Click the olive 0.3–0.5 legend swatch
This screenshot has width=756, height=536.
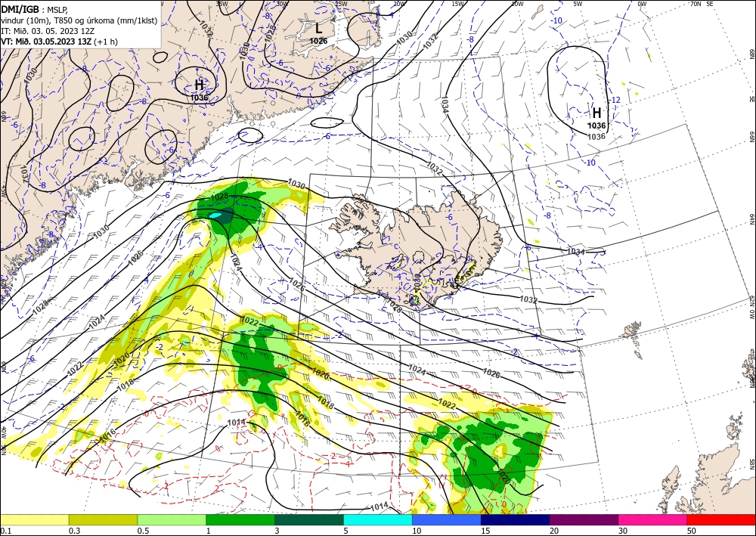pyautogui.click(x=103, y=519)
